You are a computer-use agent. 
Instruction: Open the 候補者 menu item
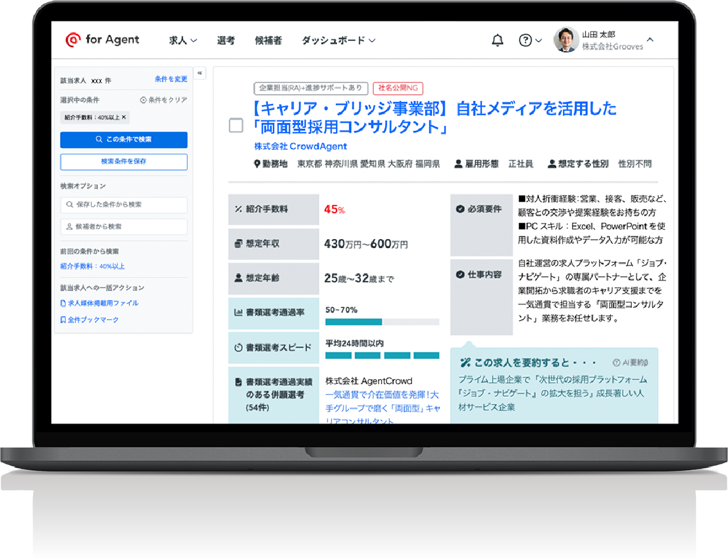click(268, 40)
